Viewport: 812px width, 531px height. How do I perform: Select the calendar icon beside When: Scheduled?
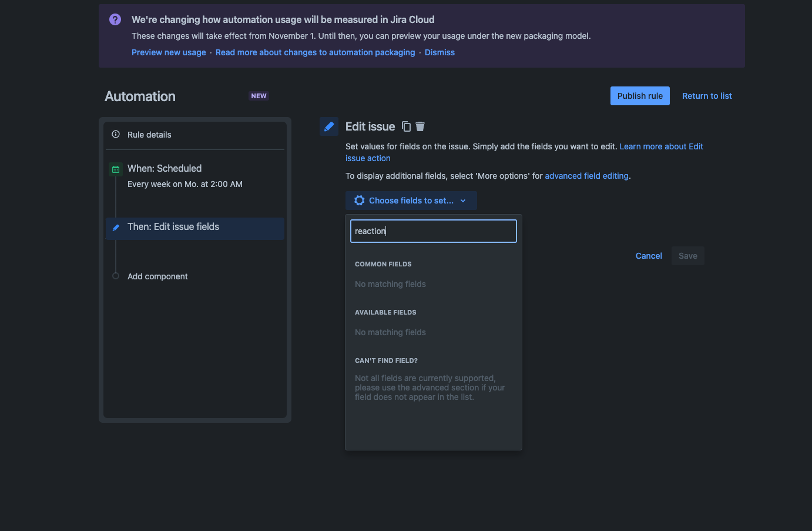pyautogui.click(x=116, y=169)
